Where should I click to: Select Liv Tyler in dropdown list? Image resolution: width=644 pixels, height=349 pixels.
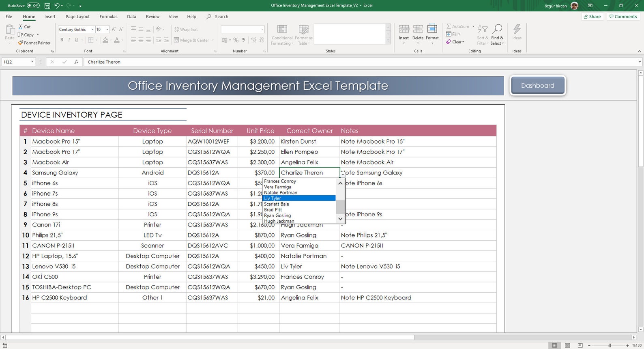click(299, 198)
